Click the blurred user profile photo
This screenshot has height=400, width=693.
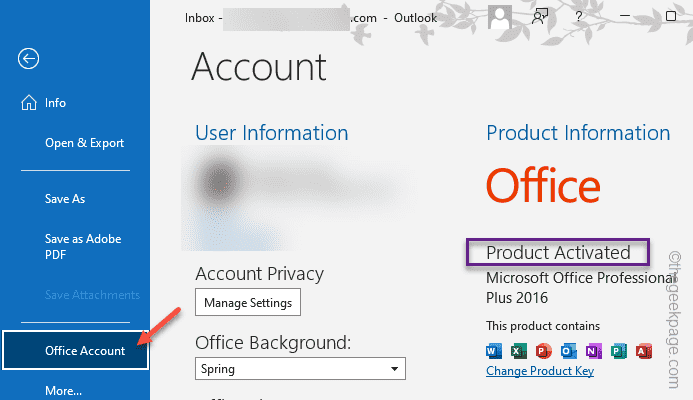click(x=218, y=182)
